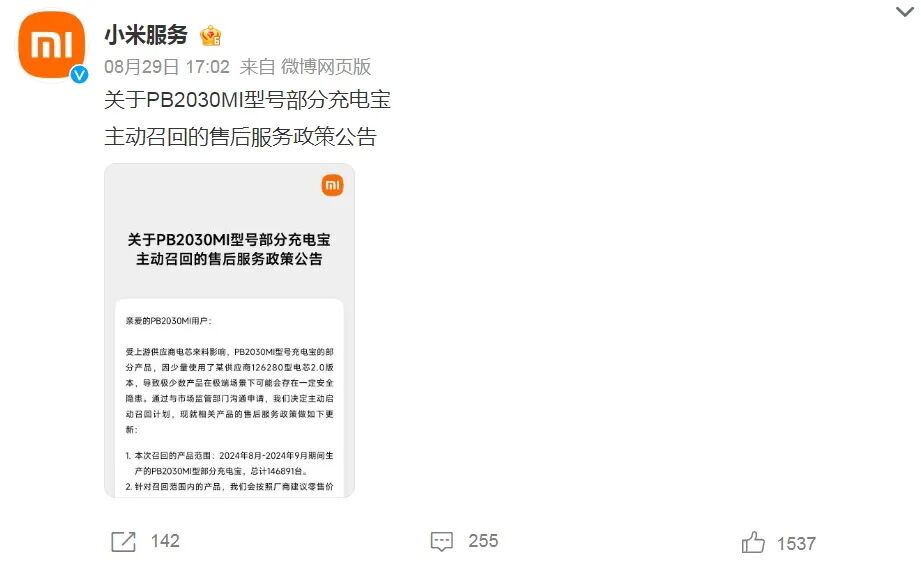This screenshot has height=564, width=921.
Task: Click the 微博网页版 source link
Action: (x=326, y=66)
